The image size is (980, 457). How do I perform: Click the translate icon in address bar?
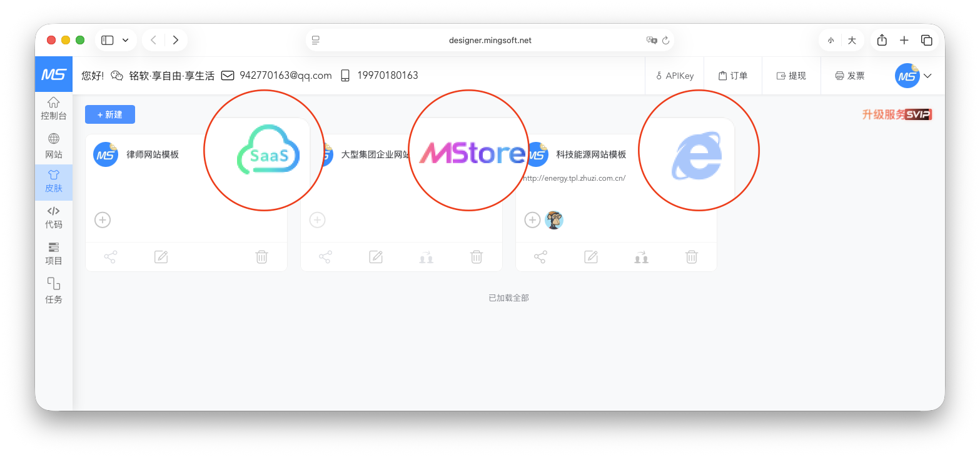click(652, 41)
